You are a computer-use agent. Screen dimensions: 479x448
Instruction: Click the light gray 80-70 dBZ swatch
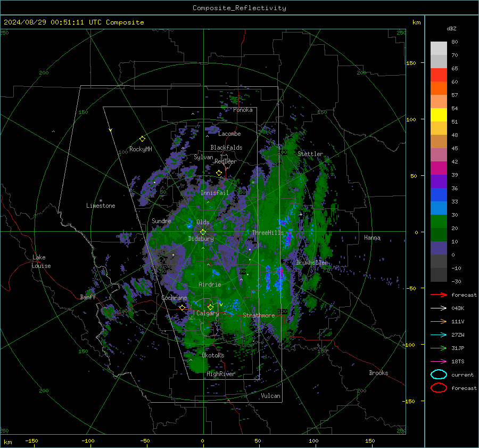pyautogui.click(x=439, y=48)
